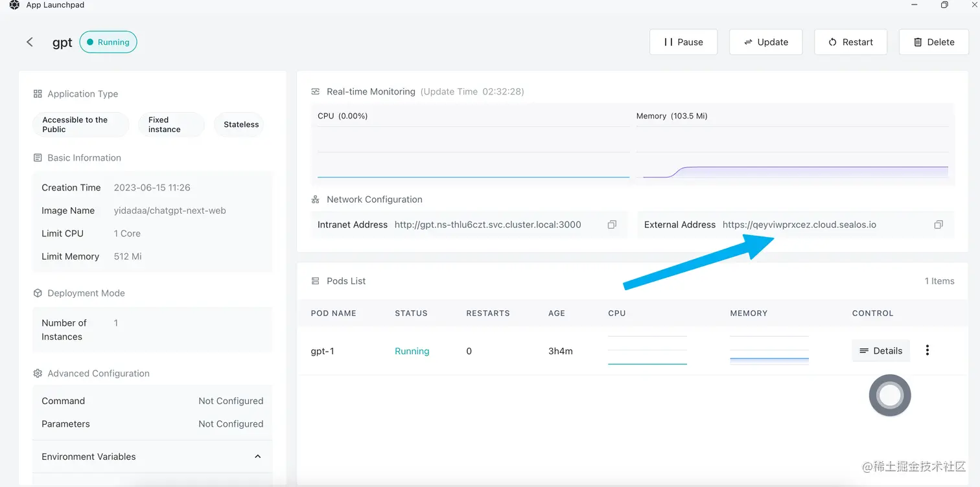Click the AGE column header
Screen dimensions: 980x487
pyautogui.click(x=557, y=313)
